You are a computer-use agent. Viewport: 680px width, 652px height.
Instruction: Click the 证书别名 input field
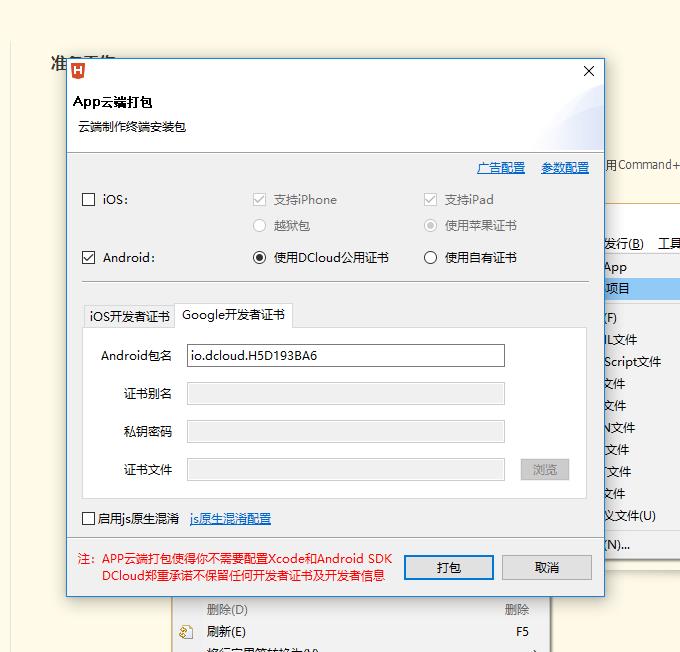(346, 393)
